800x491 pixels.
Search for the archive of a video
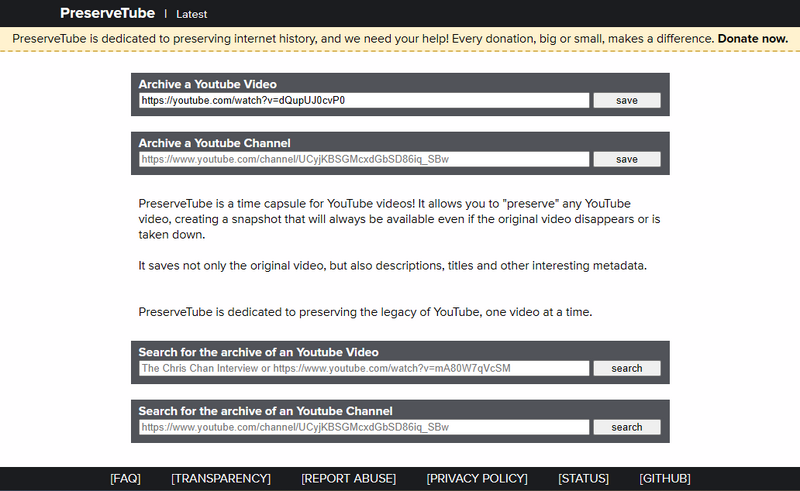627,369
